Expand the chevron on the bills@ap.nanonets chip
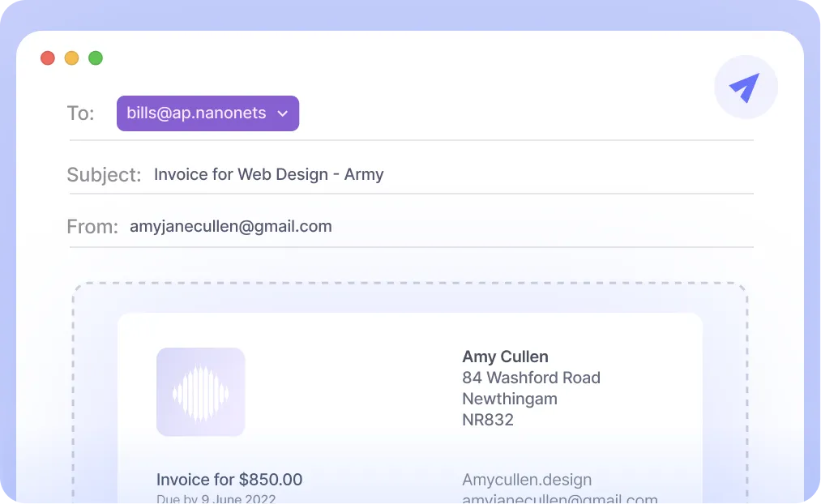The height and width of the screenshot is (504, 821). 283,114
